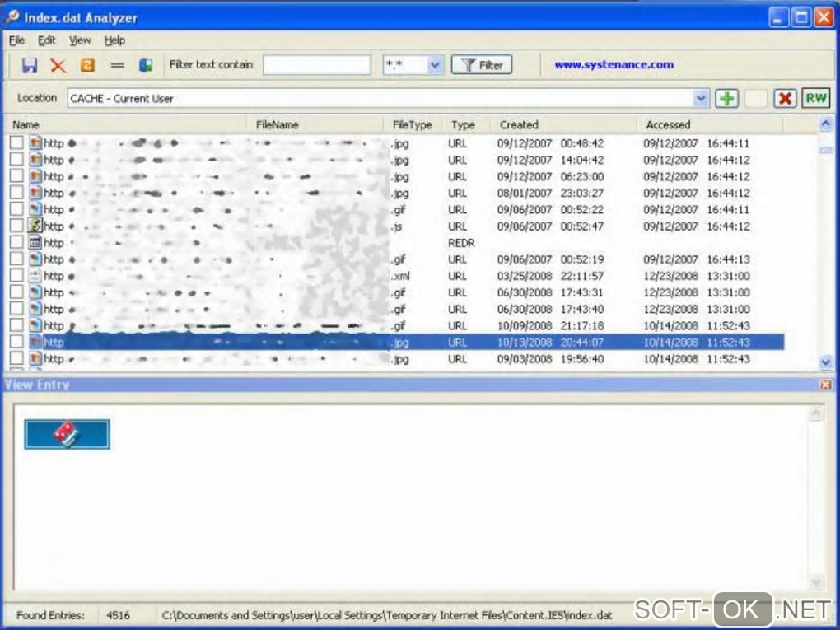Select the row created 06/30/2008 17:43:40

click(396, 309)
